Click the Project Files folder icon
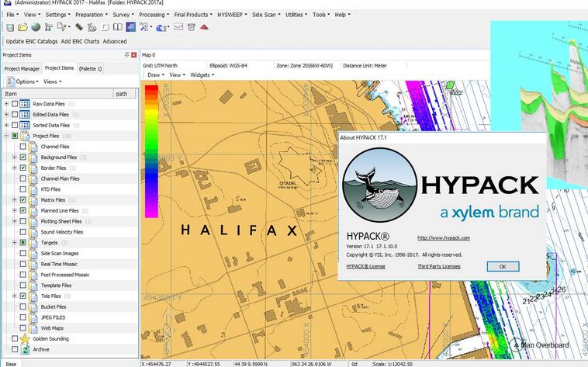Image resolution: width=588 pixels, height=367 pixels. pos(25,136)
